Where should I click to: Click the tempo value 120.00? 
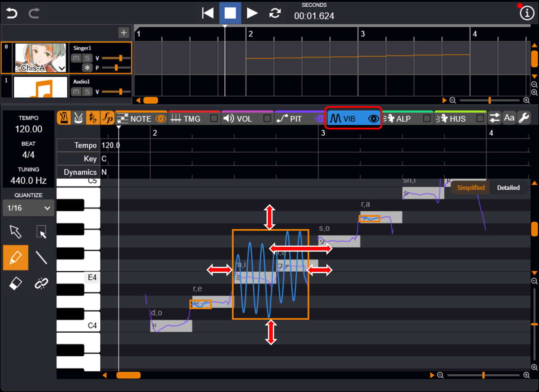tap(29, 129)
